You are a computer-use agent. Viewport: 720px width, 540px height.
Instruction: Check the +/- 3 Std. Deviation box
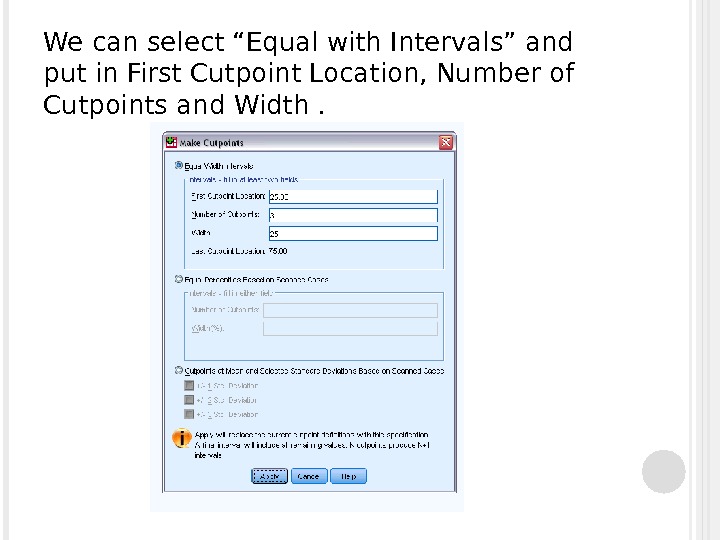188,412
